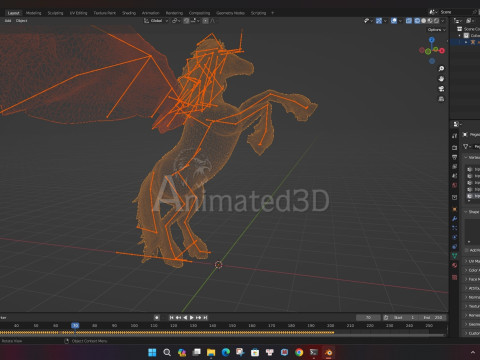This screenshot has width=480, height=360.
Task: Open the shading options dropdown arrow
Action: [x=443, y=21]
